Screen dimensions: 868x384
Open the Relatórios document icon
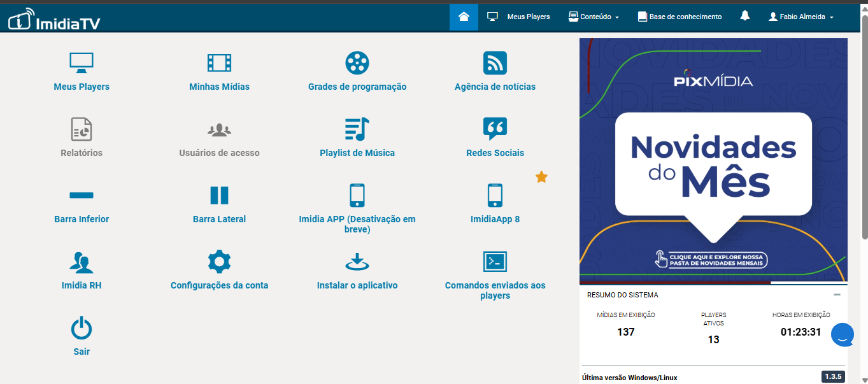tap(82, 129)
